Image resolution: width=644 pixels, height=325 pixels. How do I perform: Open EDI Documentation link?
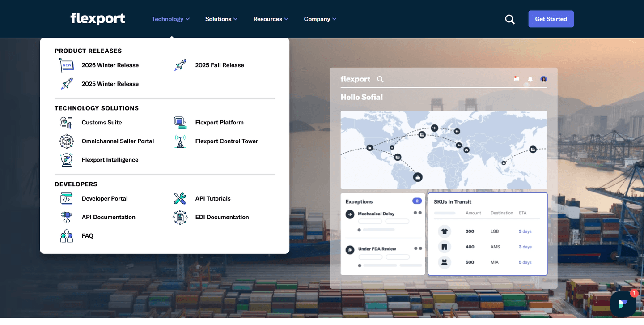[x=222, y=218]
